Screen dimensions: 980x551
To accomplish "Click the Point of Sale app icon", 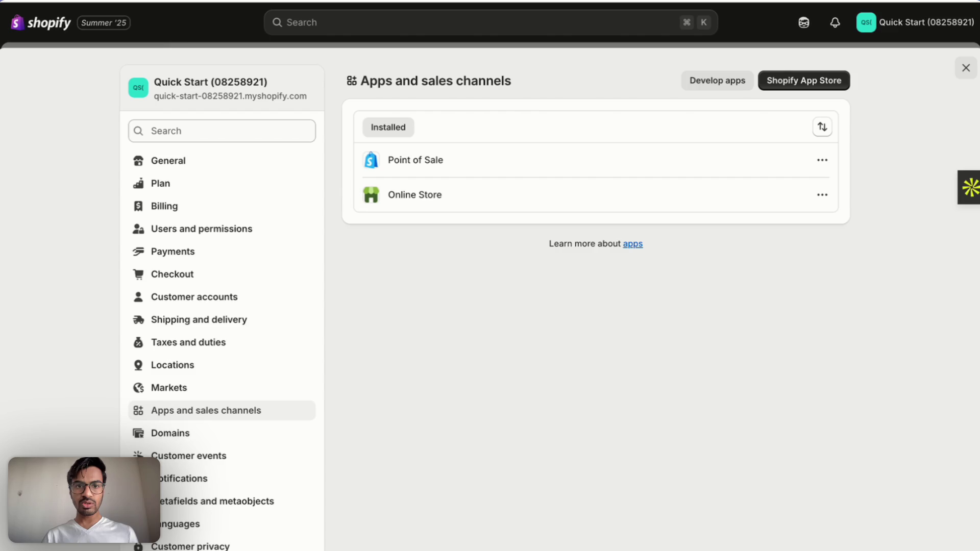I will [x=371, y=160].
